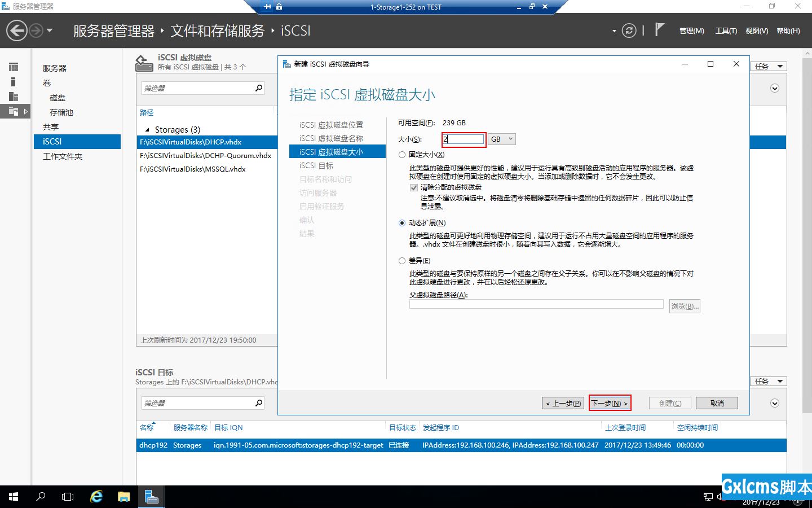Screen dimensions: 812x508
Task: Click search icon in virtual disk filter
Action: [258, 88]
